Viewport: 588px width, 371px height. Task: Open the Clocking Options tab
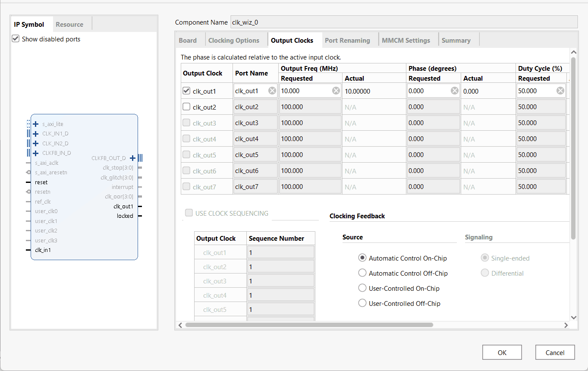coord(233,41)
